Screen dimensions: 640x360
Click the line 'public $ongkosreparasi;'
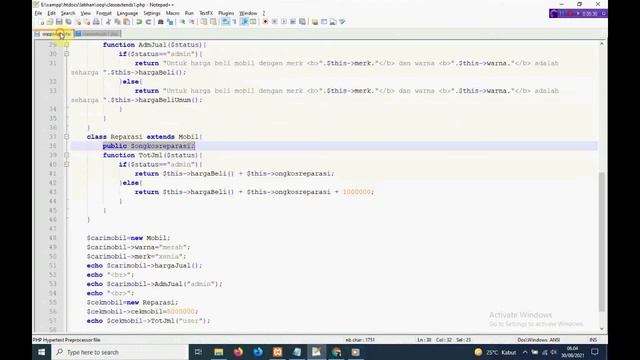pyautogui.click(x=149, y=146)
